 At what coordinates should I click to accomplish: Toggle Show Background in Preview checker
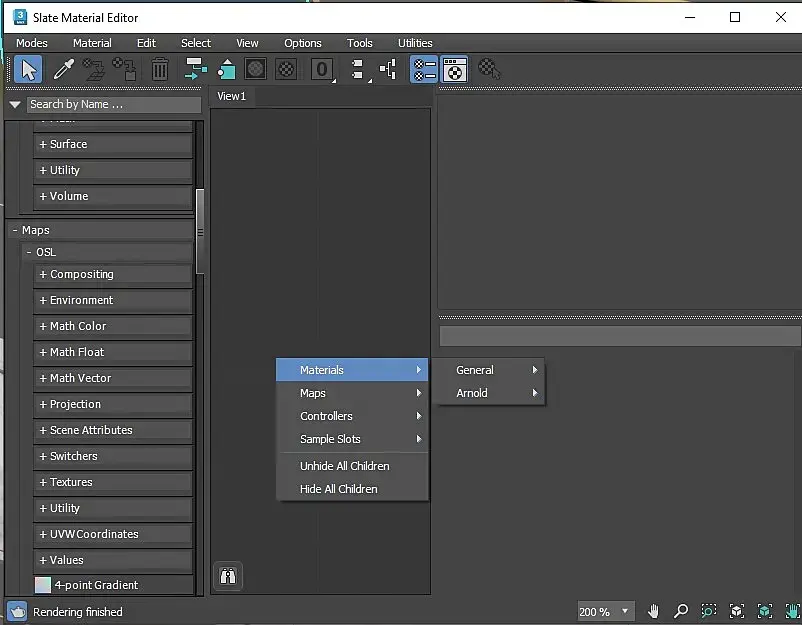(286, 69)
